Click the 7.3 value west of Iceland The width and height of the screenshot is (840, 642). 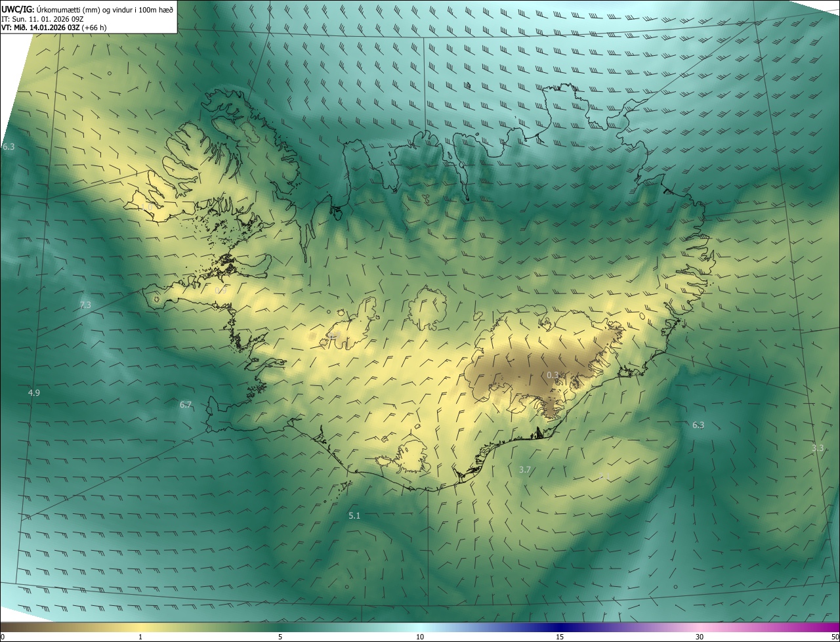[85, 305]
